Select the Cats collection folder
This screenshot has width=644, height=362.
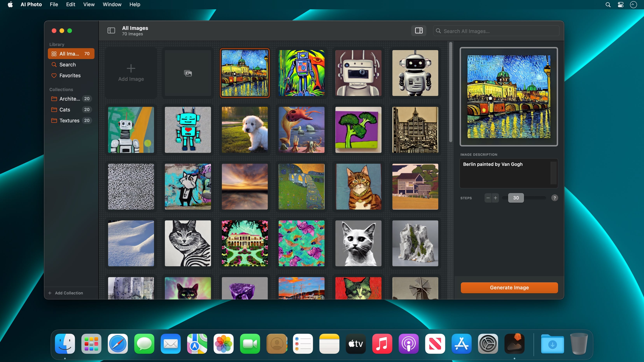[65, 110]
